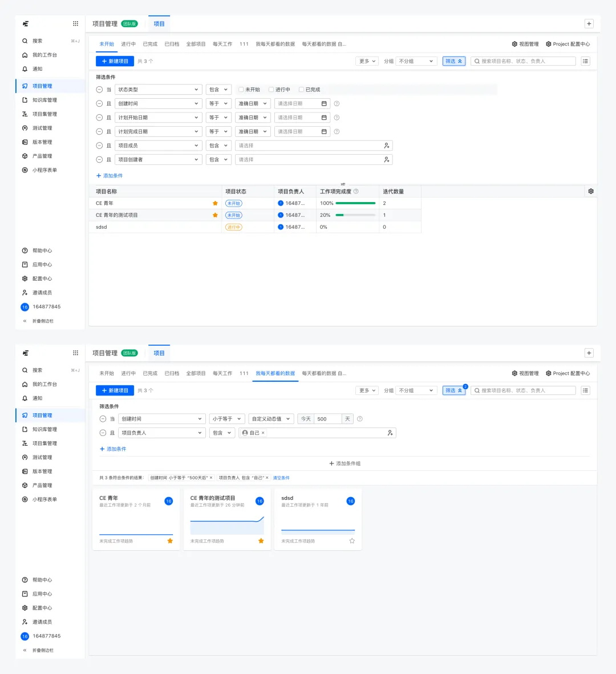Click the highlighted 未开始 view tab
The image size is (616, 674).
point(107,44)
